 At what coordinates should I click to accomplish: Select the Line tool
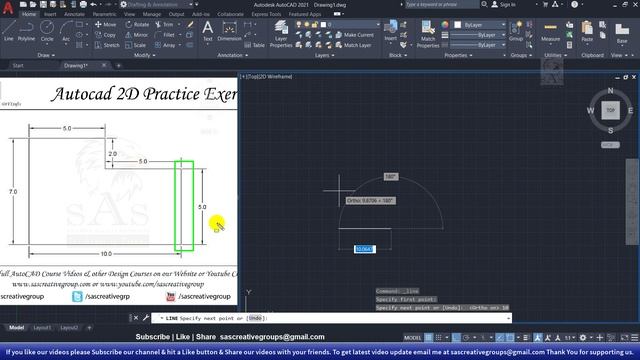[x=9, y=31]
